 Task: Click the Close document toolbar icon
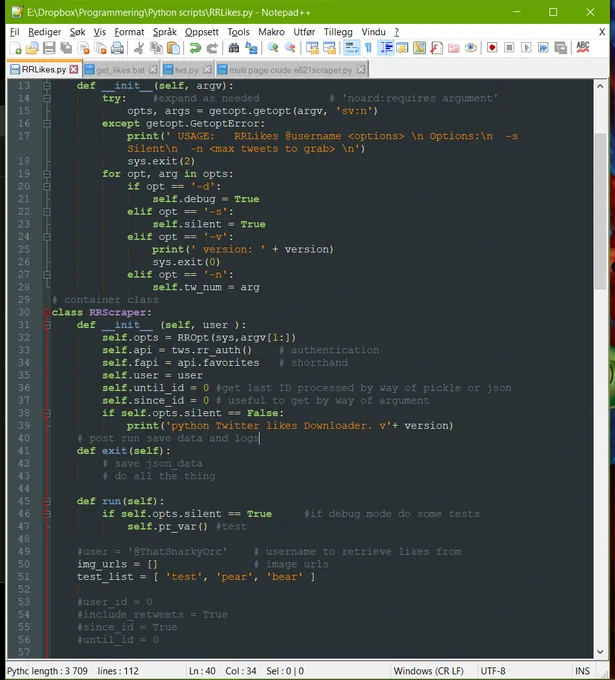click(84, 48)
